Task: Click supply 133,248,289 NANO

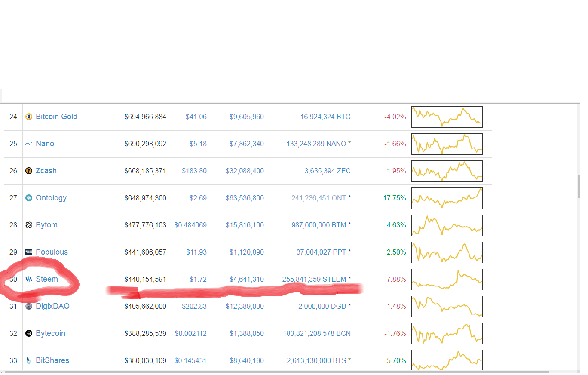Action: [316, 144]
